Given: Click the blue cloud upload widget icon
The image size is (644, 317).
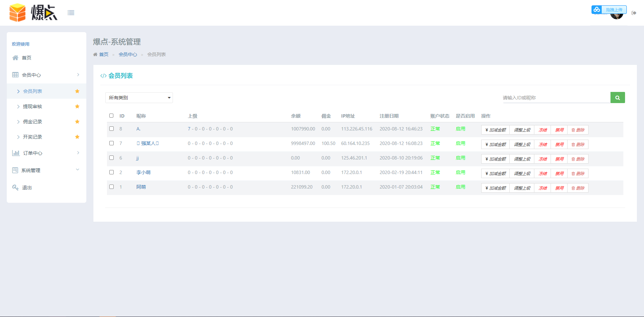Looking at the screenshot, I should point(597,9).
